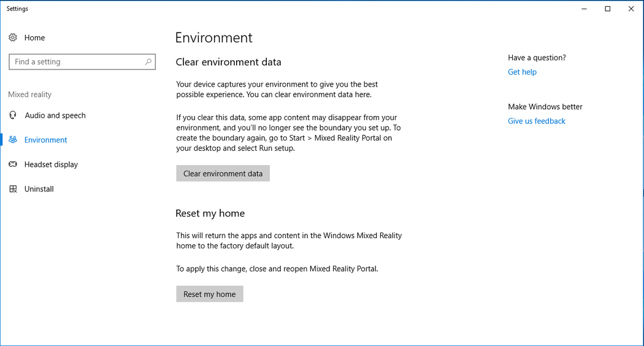Minimize the Settings window
This screenshot has height=346, width=644.
click(584, 9)
